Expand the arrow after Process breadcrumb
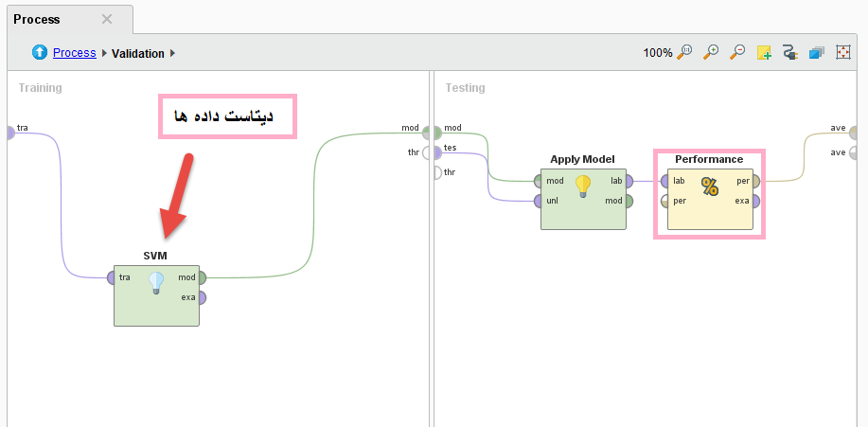Image resolution: width=868 pixels, height=427 pixels. [x=104, y=53]
